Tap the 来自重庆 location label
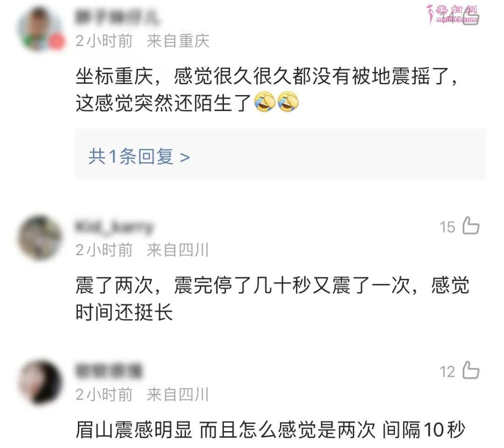Screen dimensions: 504x448 [x=178, y=41]
